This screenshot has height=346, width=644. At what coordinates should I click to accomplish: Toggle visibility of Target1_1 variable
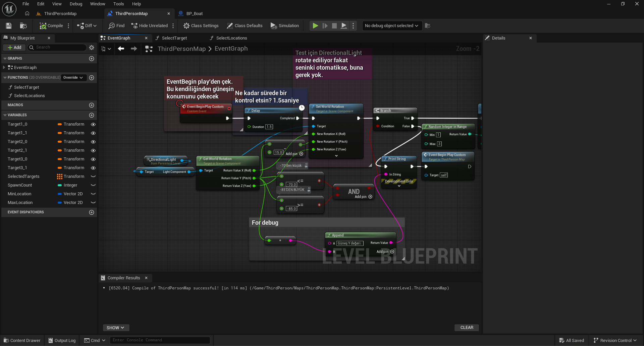pyautogui.click(x=93, y=133)
